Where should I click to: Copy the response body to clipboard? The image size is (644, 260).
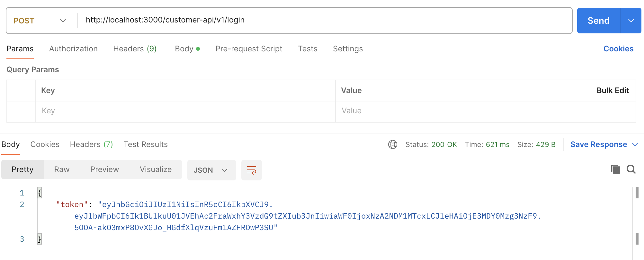pyautogui.click(x=615, y=169)
